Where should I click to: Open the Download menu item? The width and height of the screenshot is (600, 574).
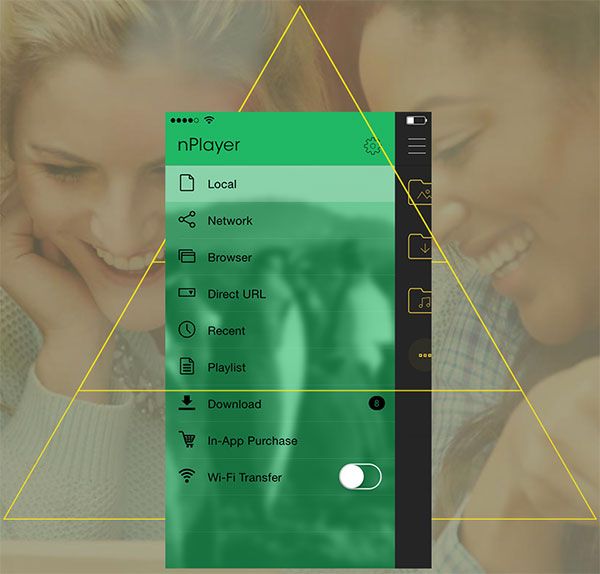coord(280,404)
